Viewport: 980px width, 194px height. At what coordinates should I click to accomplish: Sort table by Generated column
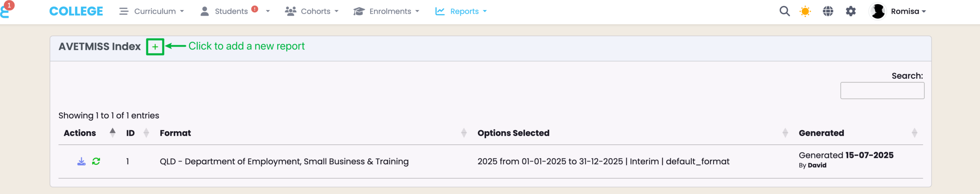point(821,133)
